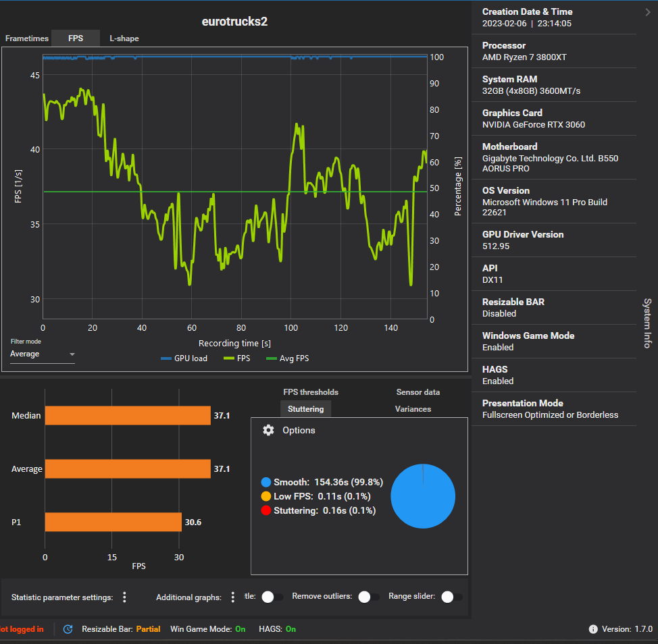Toggle GPU load legend entry

pos(184,358)
